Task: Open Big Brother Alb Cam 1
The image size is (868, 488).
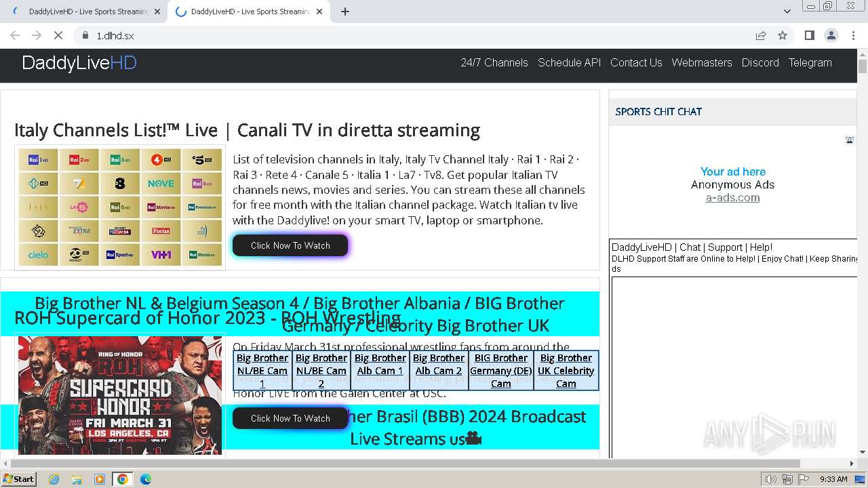Action: click(x=380, y=365)
